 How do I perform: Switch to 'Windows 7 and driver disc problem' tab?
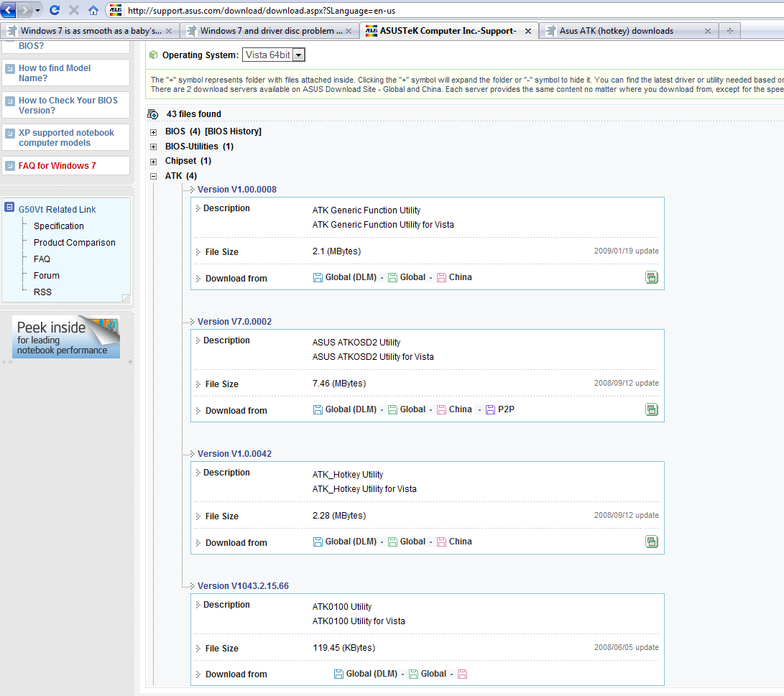(x=269, y=31)
